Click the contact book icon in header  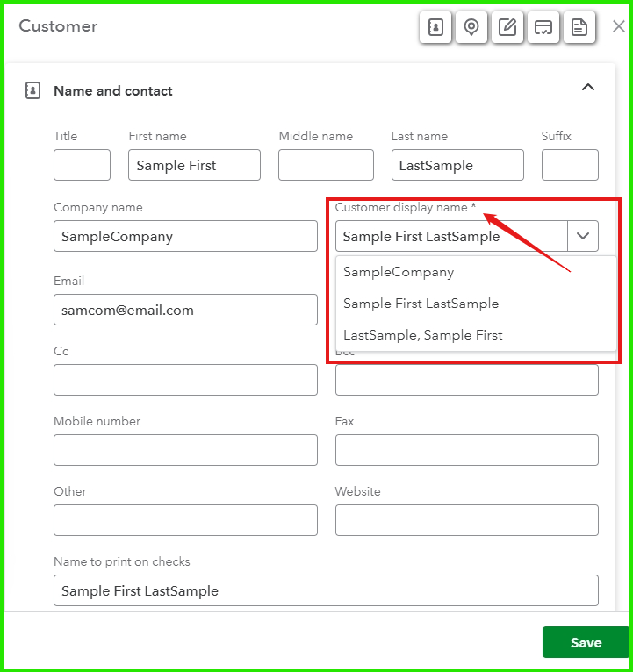click(x=435, y=26)
